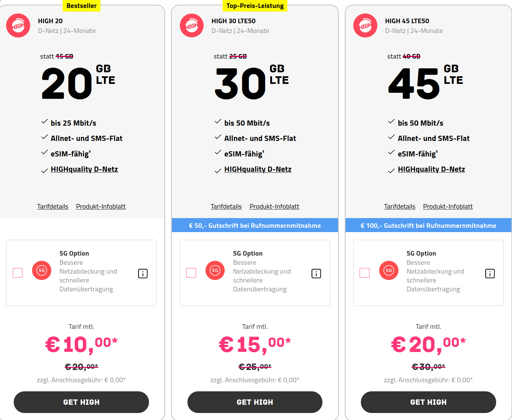
Task: Open the info icon next to HIGH 20's 5G Option
Action: (x=142, y=274)
